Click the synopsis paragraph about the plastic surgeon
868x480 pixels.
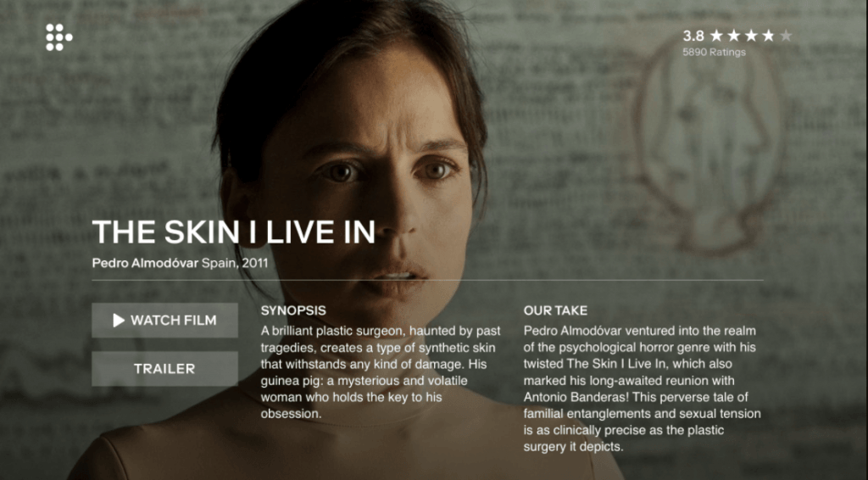coord(381,372)
